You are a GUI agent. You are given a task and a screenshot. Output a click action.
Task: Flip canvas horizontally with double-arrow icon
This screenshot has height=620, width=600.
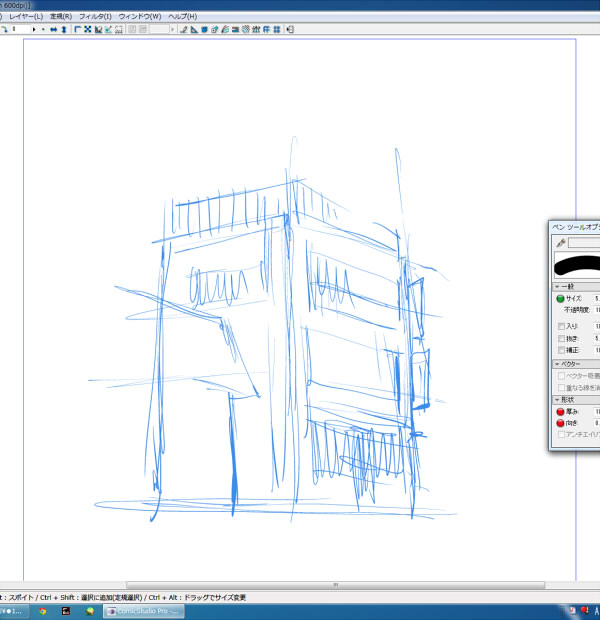pyautogui.click(x=53, y=29)
